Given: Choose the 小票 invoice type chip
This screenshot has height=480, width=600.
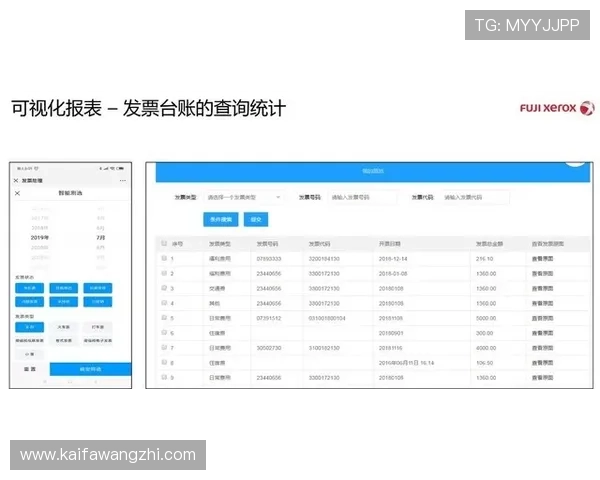Looking at the screenshot, I should [29, 354].
